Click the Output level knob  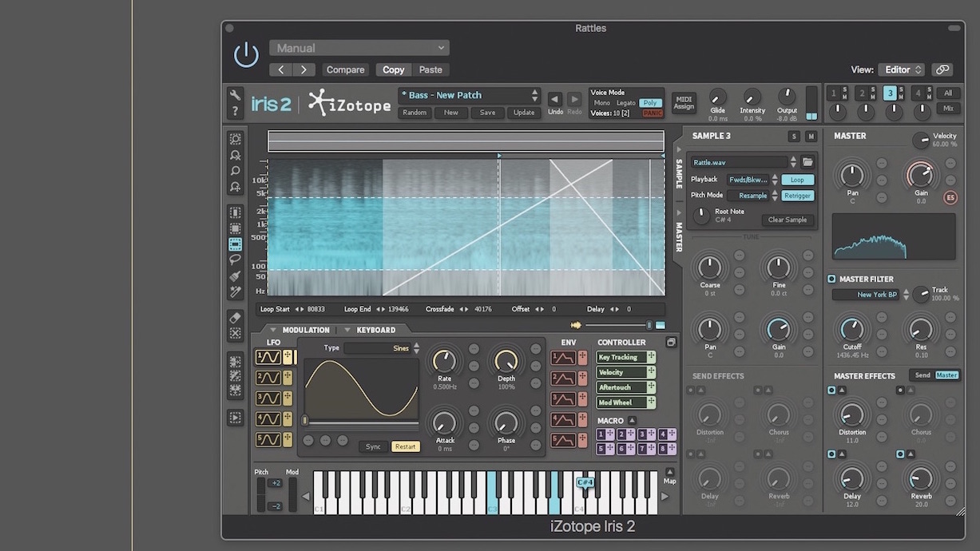point(787,97)
